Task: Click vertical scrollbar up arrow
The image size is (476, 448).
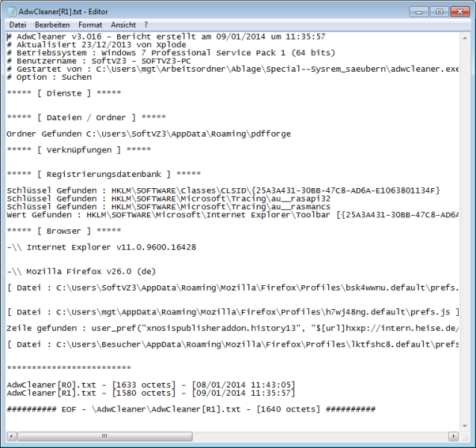Action: click(x=465, y=38)
